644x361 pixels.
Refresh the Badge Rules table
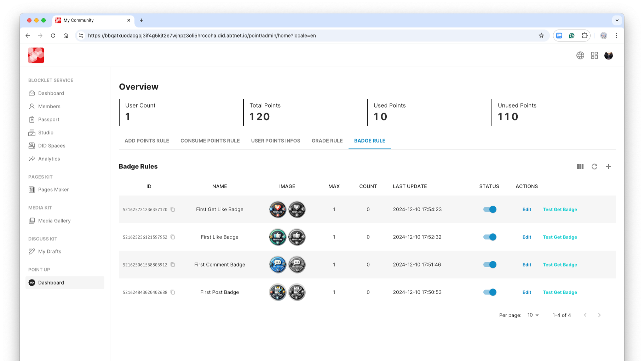pos(594,166)
